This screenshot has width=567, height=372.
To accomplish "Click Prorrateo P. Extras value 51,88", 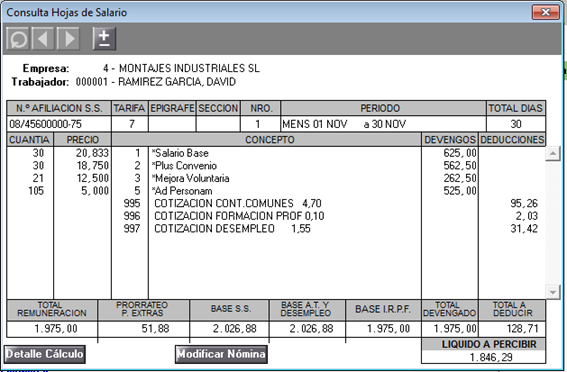I will pos(155,329).
